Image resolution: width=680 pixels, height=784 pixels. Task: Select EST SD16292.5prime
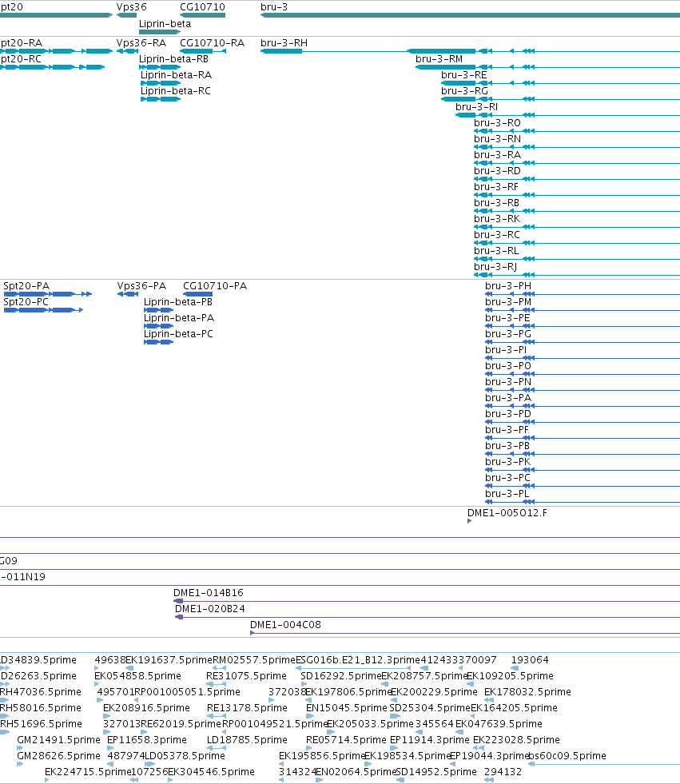[x=341, y=676]
